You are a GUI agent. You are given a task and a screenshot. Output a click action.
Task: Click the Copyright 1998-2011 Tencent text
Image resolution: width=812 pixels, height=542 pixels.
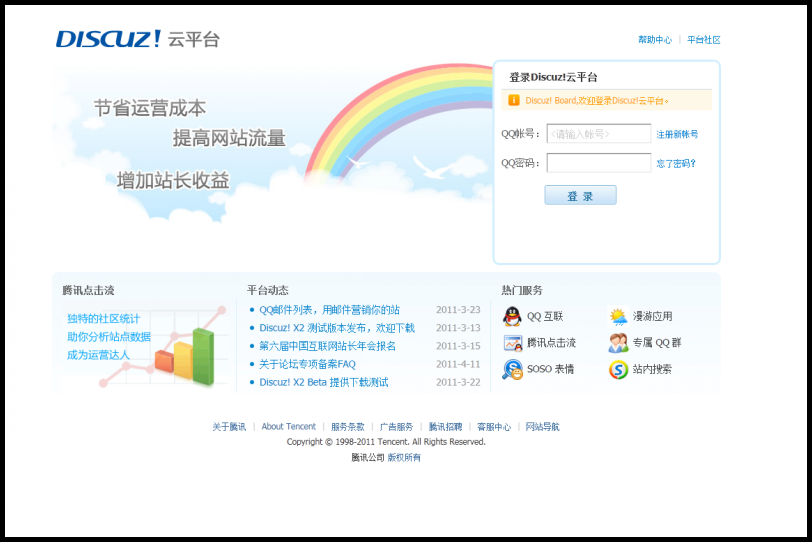(x=386, y=442)
